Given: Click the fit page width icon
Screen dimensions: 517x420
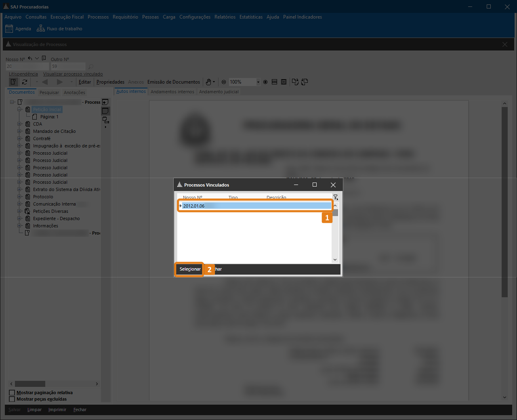Looking at the screenshot, I should 274,82.
